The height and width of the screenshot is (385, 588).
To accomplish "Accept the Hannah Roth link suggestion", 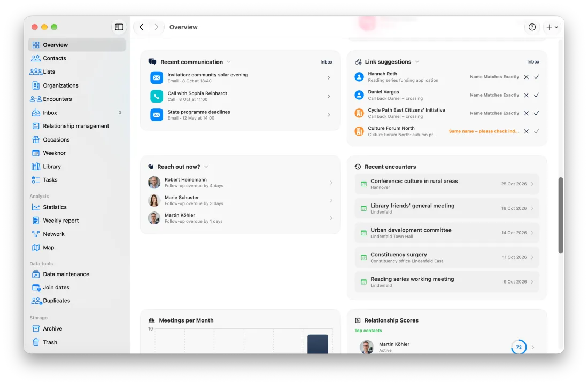I will pyautogui.click(x=537, y=77).
